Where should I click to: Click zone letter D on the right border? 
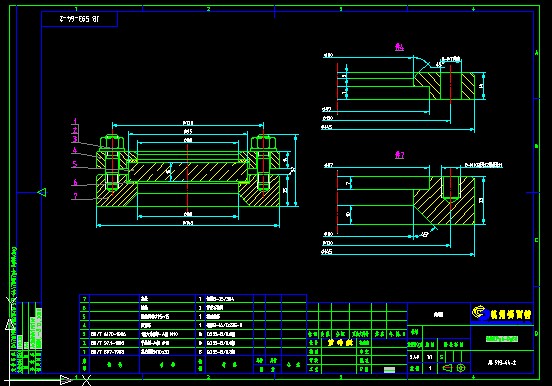coord(537,333)
